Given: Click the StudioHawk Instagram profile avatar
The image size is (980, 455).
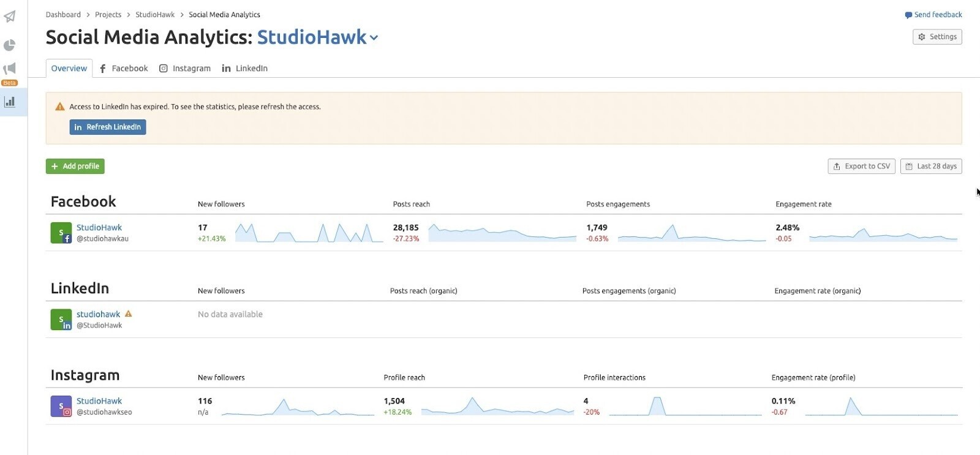Looking at the screenshot, I should click(61, 407).
